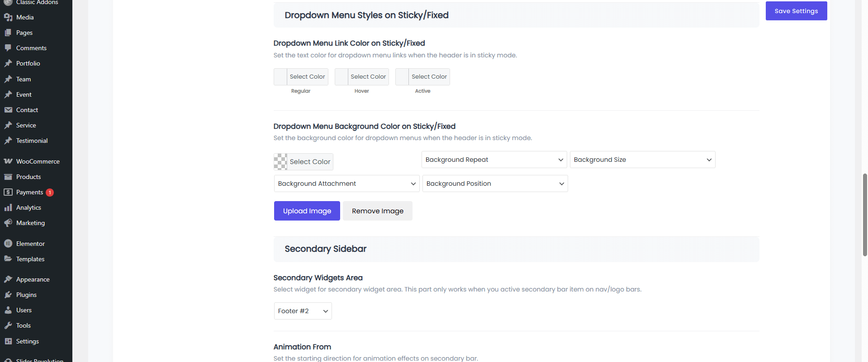Click the Media icon in sidebar
Screen dimensions: 868x362
(x=8, y=17)
